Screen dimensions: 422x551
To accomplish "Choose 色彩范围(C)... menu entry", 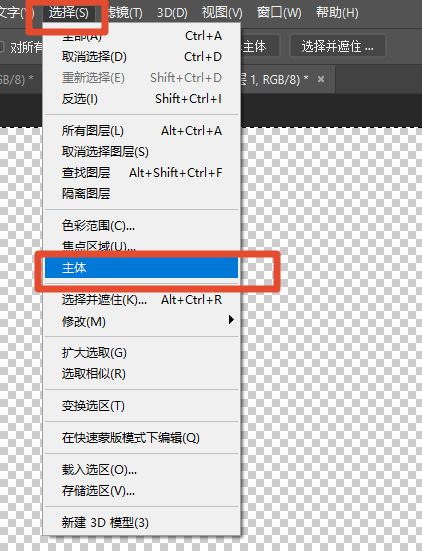I will (x=142, y=226).
